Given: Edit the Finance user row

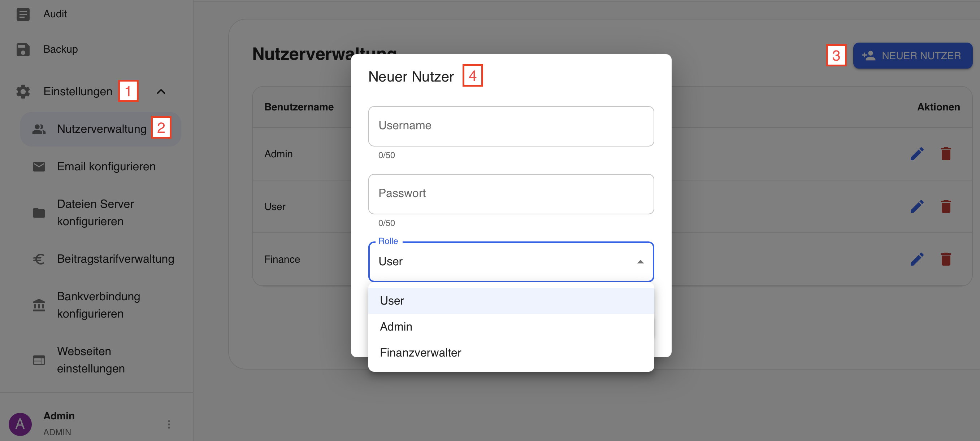Looking at the screenshot, I should (x=917, y=259).
